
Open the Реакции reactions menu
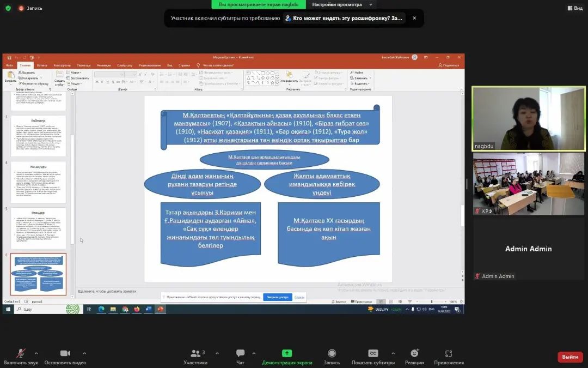point(414,357)
